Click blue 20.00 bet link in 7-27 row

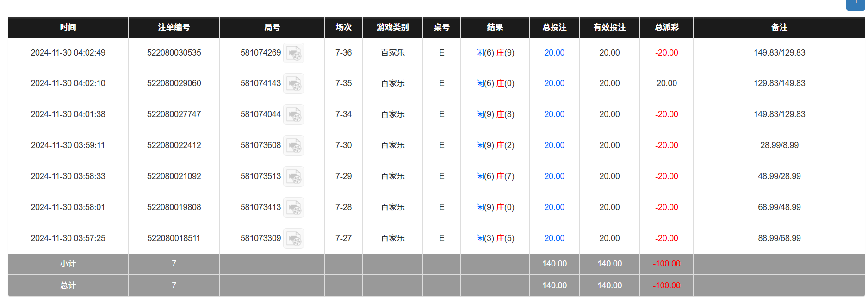(x=554, y=238)
